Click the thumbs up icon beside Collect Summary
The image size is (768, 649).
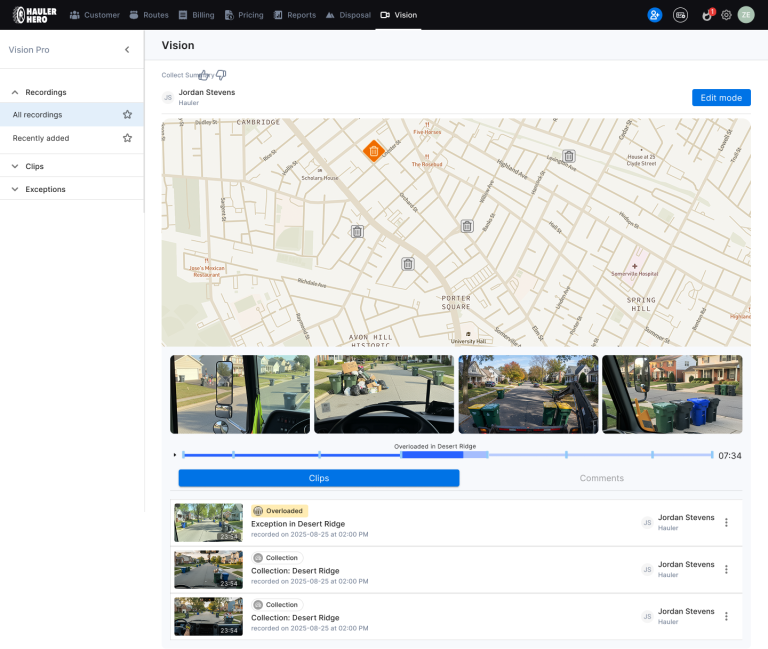[203, 75]
